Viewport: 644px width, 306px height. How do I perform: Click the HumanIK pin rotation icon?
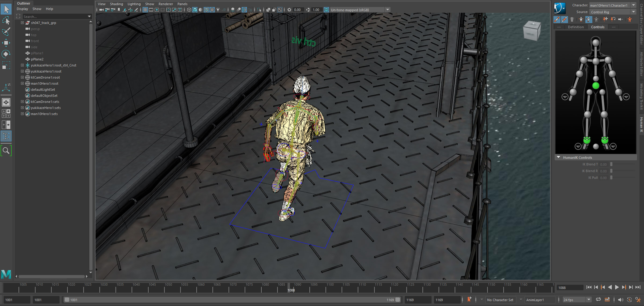click(x=613, y=19)
